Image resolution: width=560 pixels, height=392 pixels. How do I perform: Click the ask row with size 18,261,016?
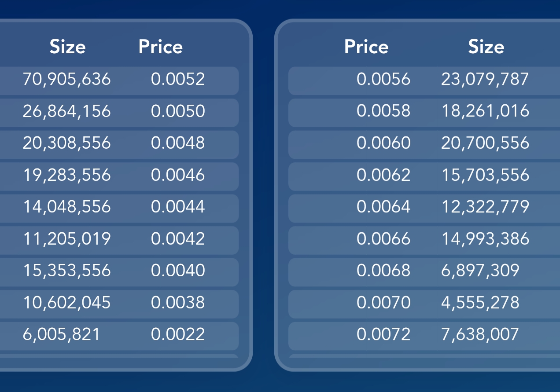pyautogui.click(x=424, y=113)
